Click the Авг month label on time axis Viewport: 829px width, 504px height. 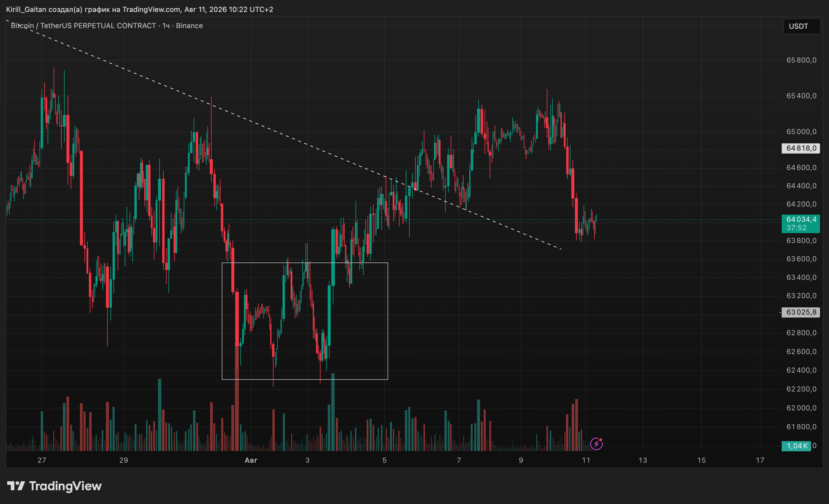pos(251,460)
